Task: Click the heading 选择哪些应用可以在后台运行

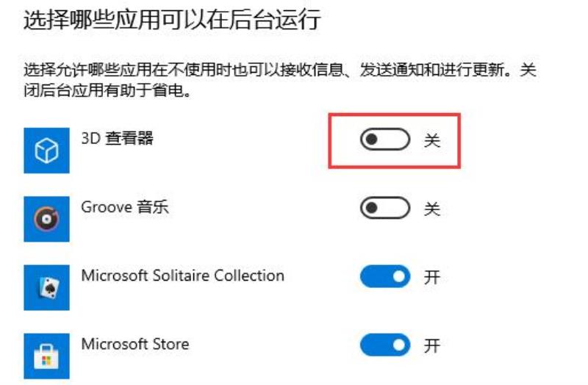Action: pyautogui.click(x=172, y=20)
